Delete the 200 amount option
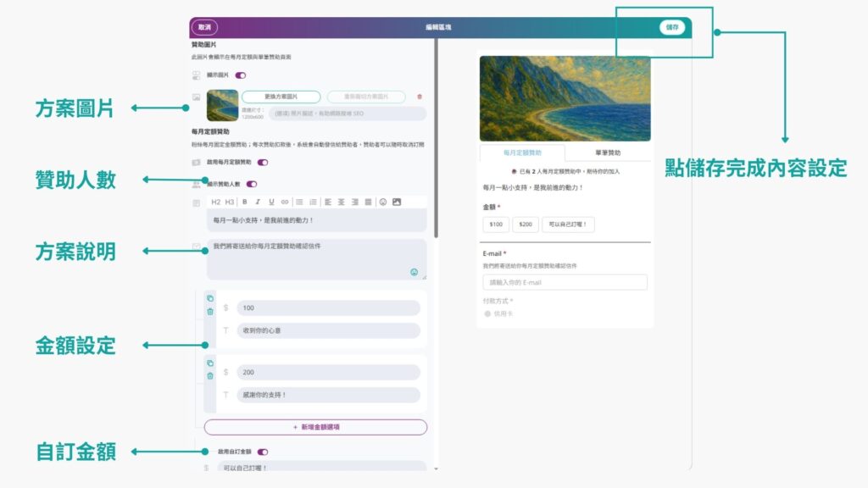This screenshot has width=868, height=488. [x=210, y=375]
